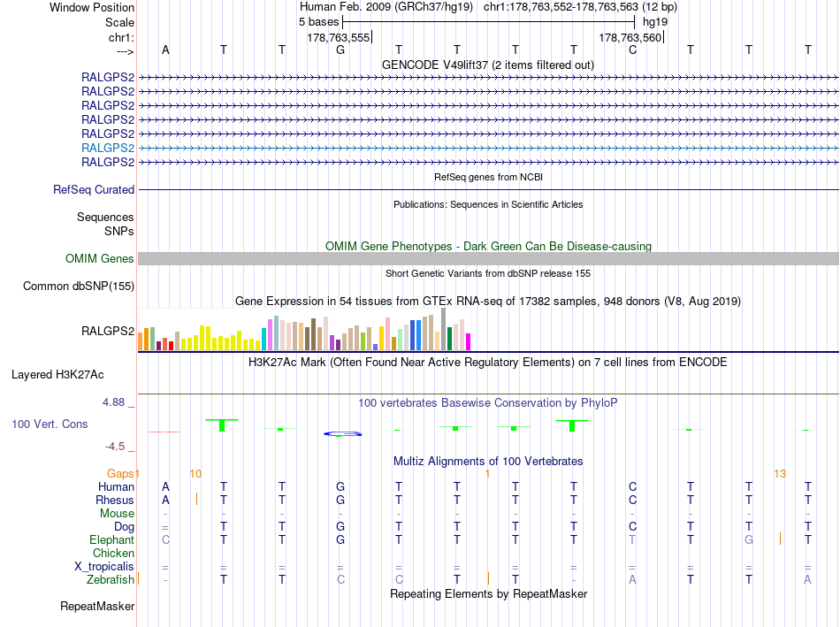Click the first C in the Elephant row
840x627 pixels.
tap(165, 539)
